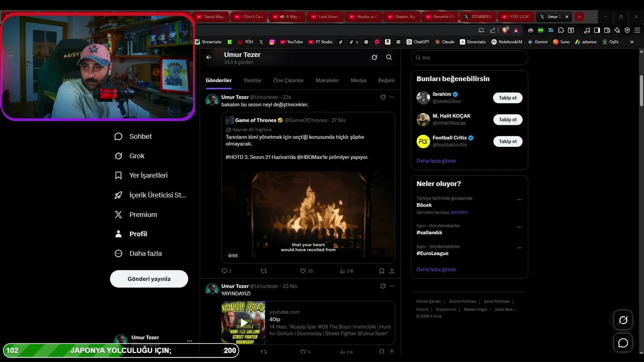This screenshot has width=644, height=362.
Task: Like the post with 33 likes
Action: tap(306, 271)
